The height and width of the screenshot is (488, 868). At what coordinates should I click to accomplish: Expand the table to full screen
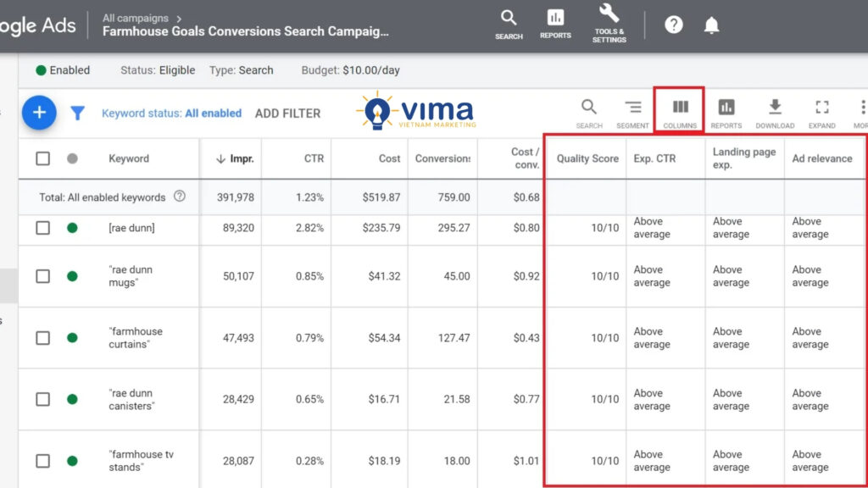click(822, 114)
